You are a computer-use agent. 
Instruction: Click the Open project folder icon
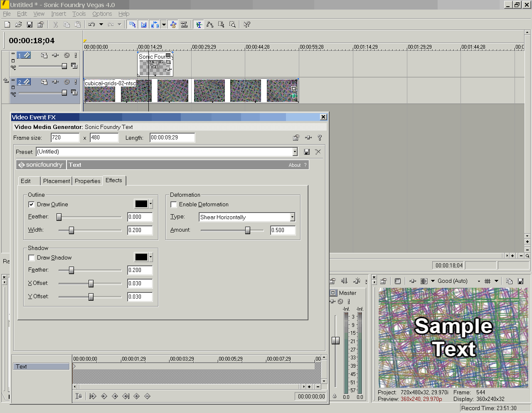click(x=18, y=25)
